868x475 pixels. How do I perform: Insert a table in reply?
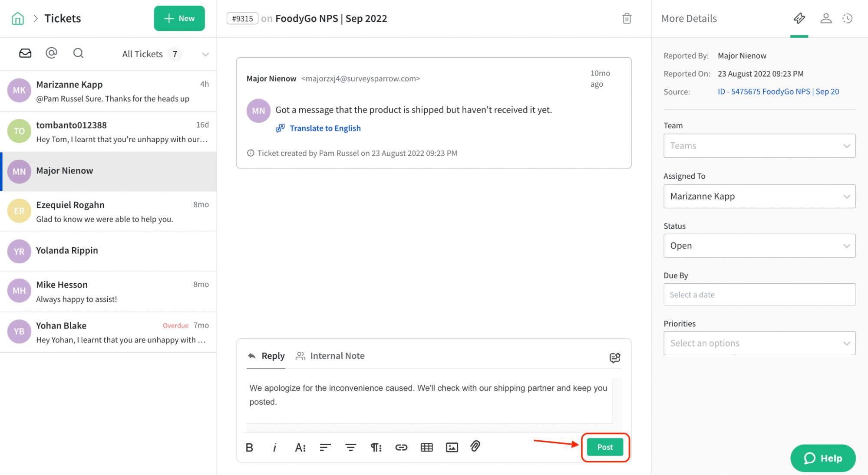[x=426, y=447]
